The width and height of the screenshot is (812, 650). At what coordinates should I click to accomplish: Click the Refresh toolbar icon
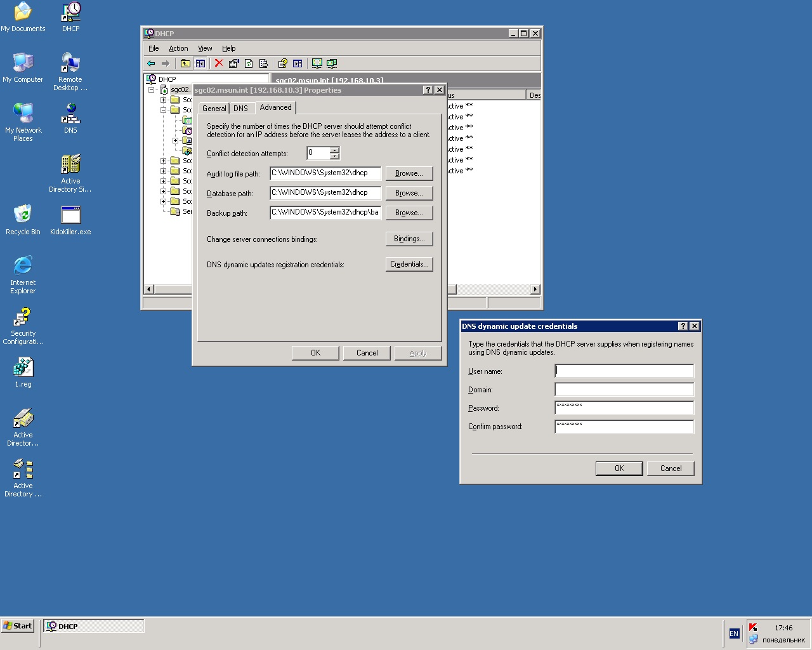pos(249,63)
